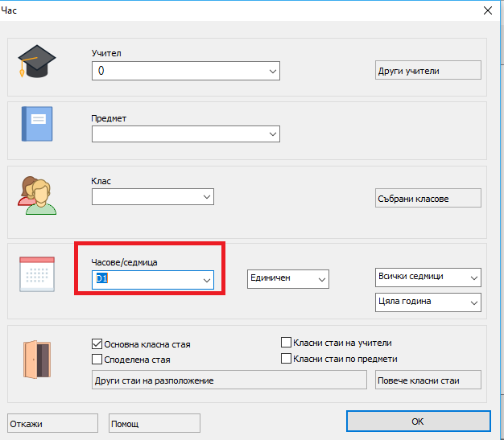Expand the Всички седмици dropdown
504x440 pixels.
pos(473,277)
